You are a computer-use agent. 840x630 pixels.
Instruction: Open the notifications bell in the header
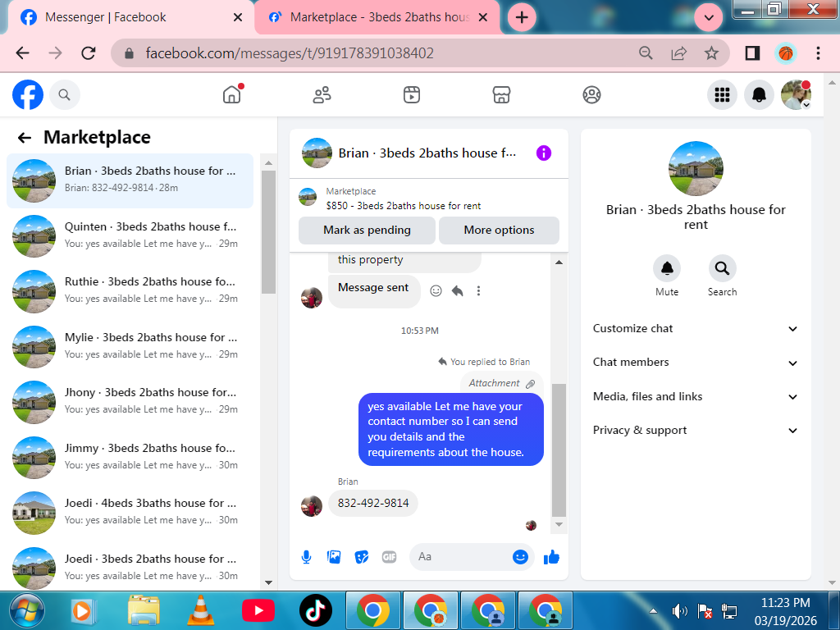[x=759, y=95]
